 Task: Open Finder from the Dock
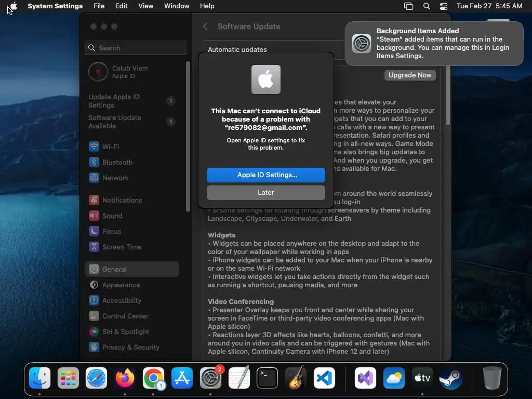(x=39, y=378)
